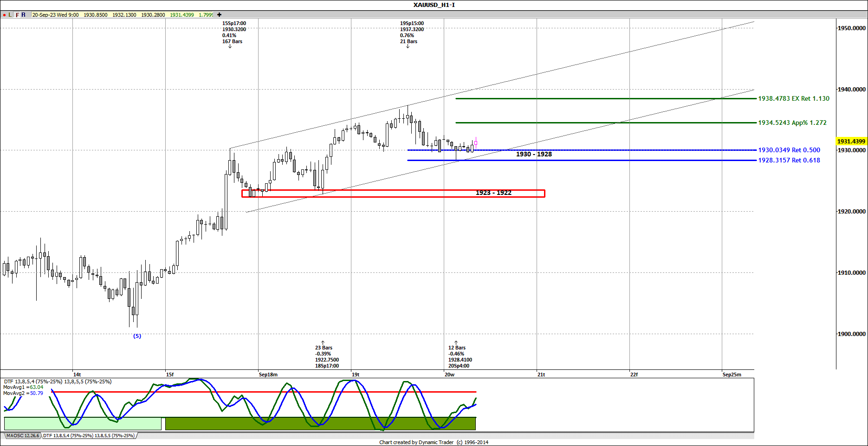Toggle the L button on the toolbar
Image resolution: width=868 pixels, height=446 pixels.
[x=10, y=14]
